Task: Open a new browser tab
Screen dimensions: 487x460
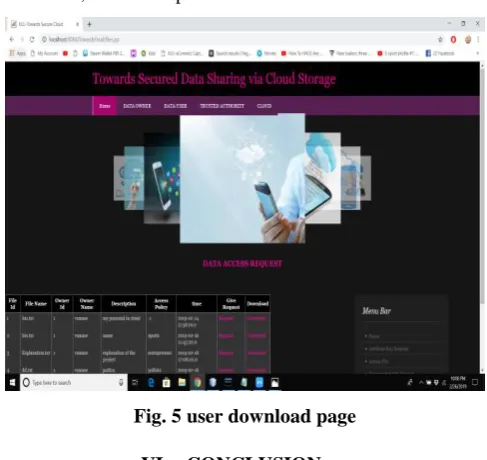Action: pyautogui.click(x=89, y=24)
